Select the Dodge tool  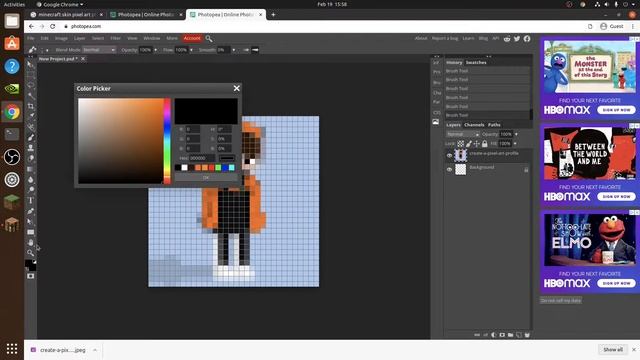pyautogui.click(x=31, y=190)
